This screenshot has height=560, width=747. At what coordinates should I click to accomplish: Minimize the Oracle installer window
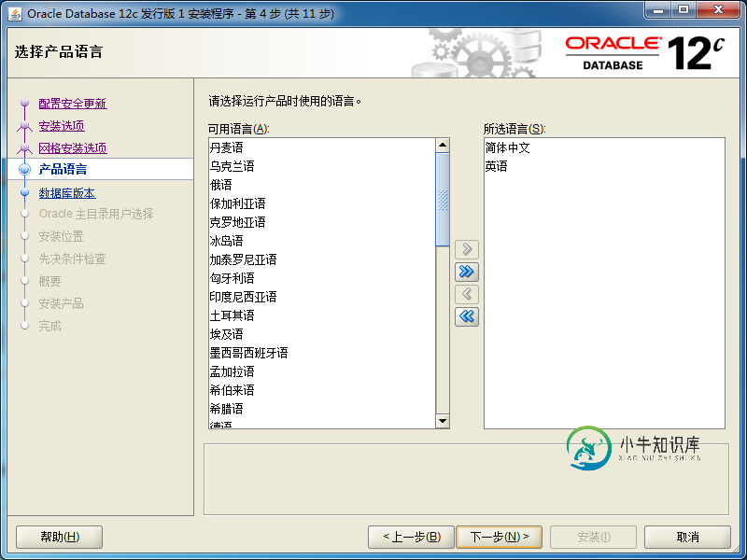coord(659,10)
